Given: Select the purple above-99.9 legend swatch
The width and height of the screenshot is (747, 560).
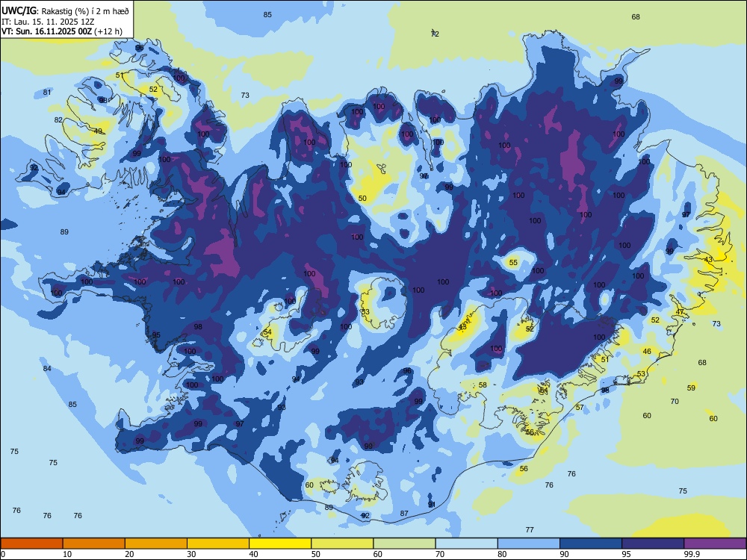Looking at the screenshot, I should 715,544.
